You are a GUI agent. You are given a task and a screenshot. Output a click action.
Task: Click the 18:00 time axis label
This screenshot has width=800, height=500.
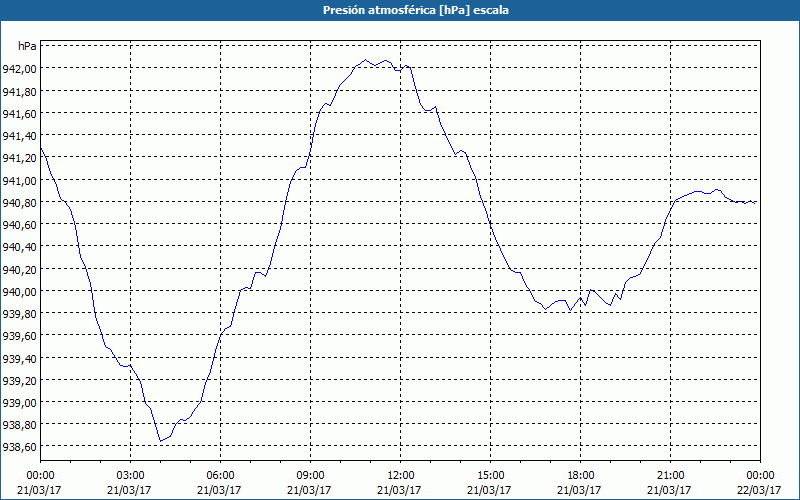coord(581,476)
